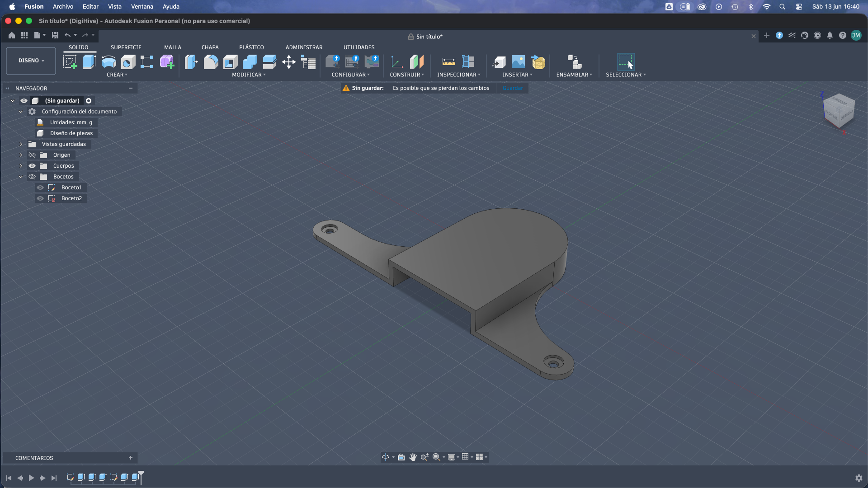Open the Help question mark icon
This screenshot has width=868, height=488.
click(842, 35)
